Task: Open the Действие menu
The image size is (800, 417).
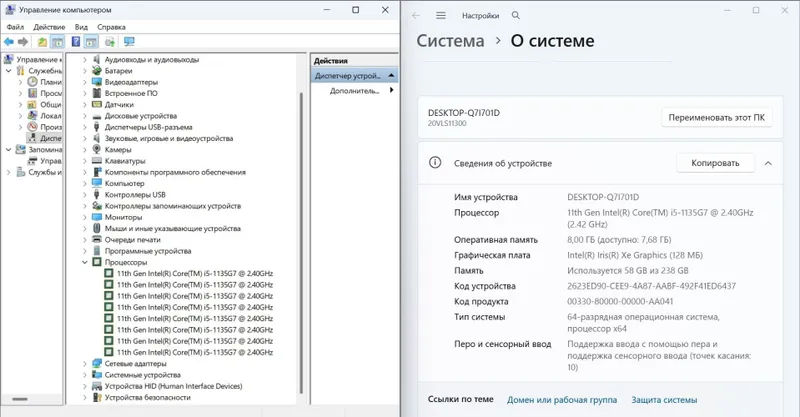Action: pos(49,27)
